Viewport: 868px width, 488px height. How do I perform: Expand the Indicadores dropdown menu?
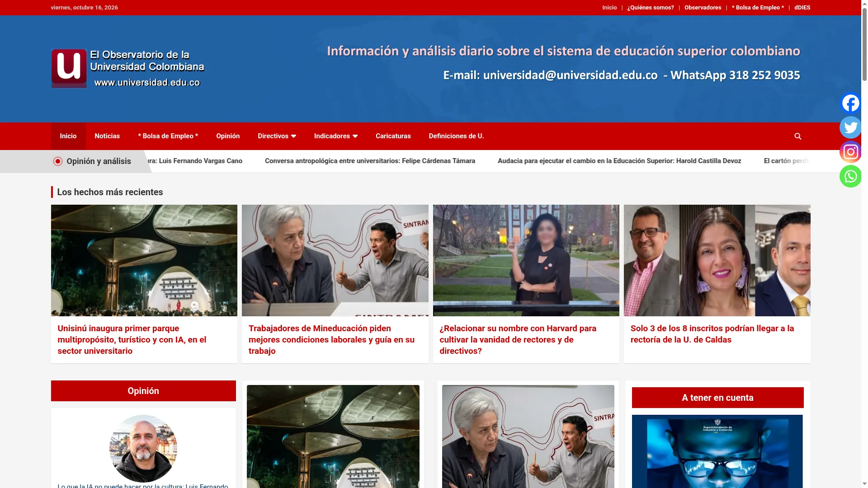click(x=335, y=136)
